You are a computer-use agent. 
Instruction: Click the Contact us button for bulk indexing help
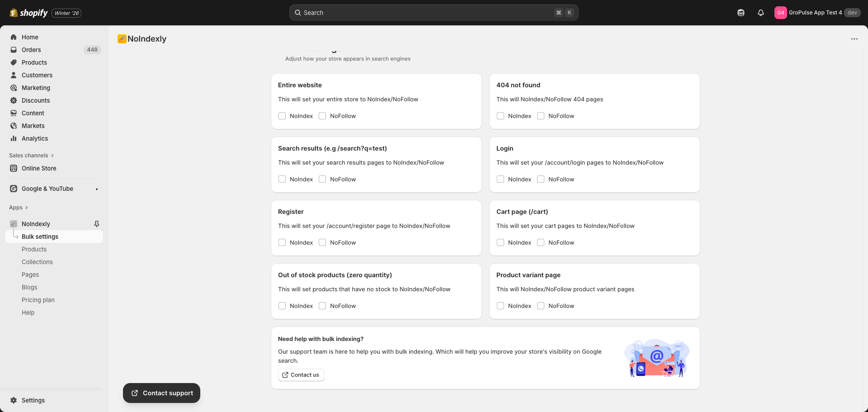pyautogui.click(x=301, y=374)
